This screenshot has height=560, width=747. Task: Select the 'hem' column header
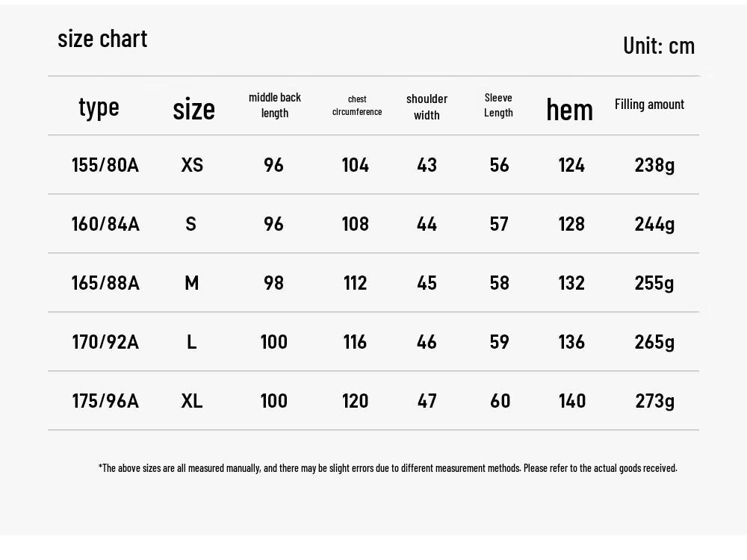click(569, 110)
